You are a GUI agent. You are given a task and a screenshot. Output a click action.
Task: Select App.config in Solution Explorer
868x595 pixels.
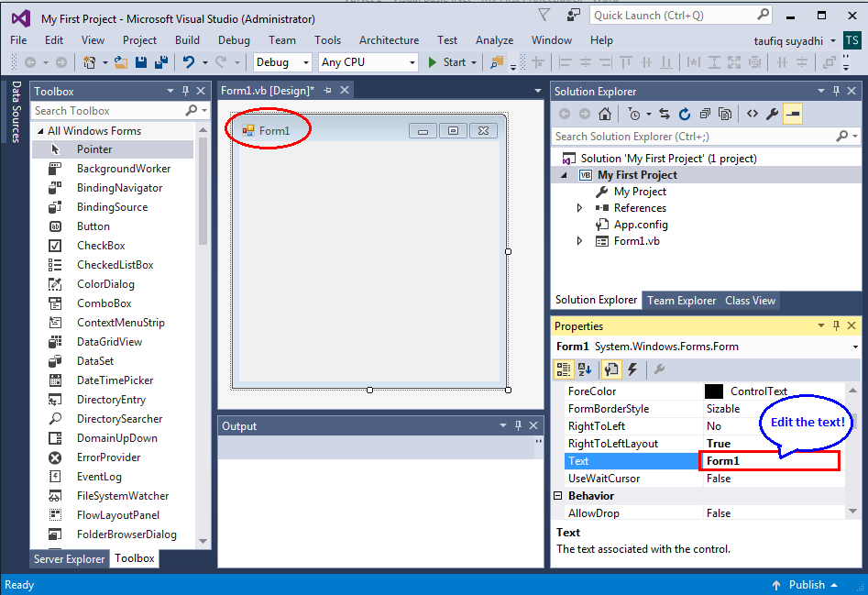point(641,225)
